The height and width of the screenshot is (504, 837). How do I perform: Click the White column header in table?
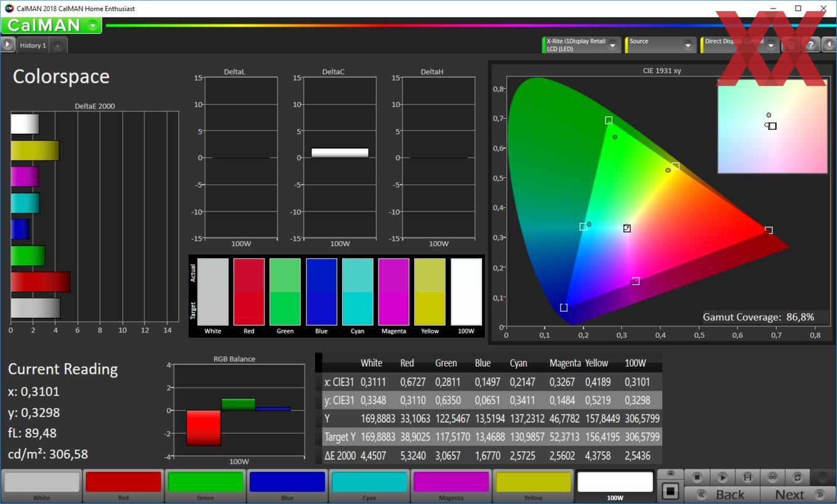coord(371,363)
